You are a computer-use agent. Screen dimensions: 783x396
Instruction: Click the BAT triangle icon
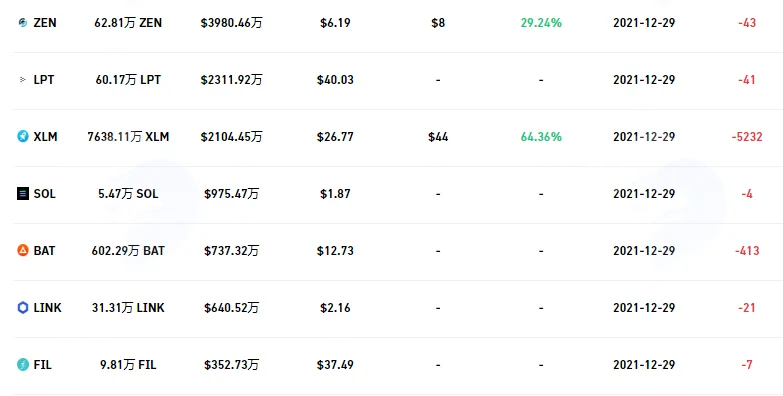pyautogui.click(x=23, y=250)
